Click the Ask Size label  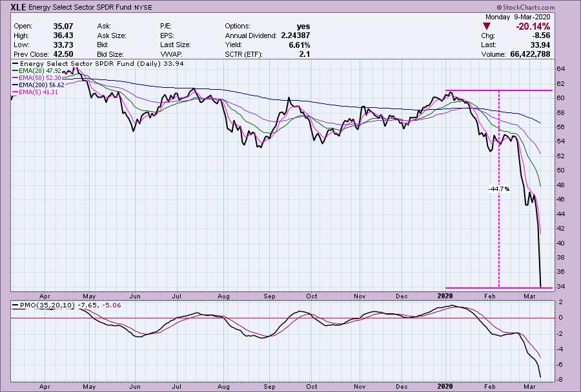click(x=112, y=36)
